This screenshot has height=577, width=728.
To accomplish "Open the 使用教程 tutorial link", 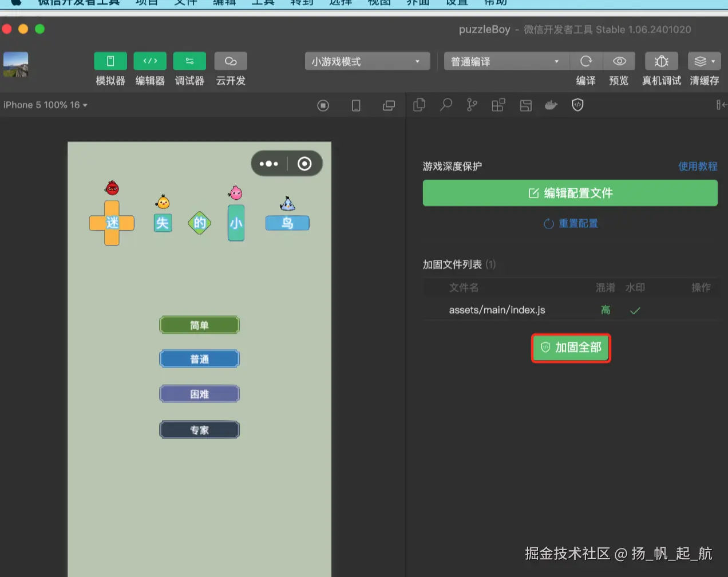I will click(x=698, y=167).
